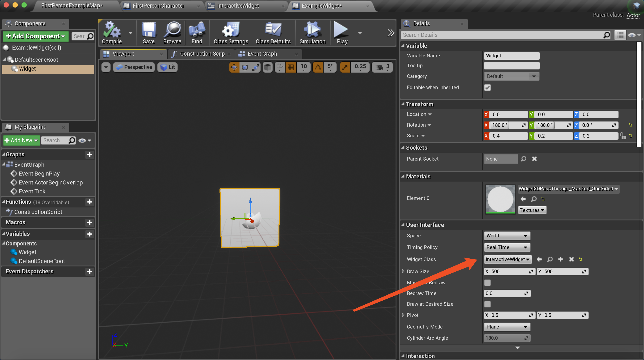Select the Rotate tool in the viewport

245,67
